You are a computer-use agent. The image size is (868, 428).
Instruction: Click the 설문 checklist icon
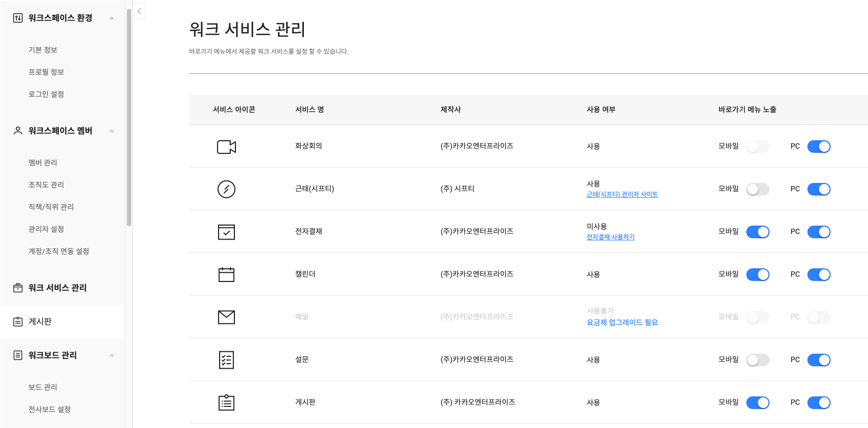226,360
